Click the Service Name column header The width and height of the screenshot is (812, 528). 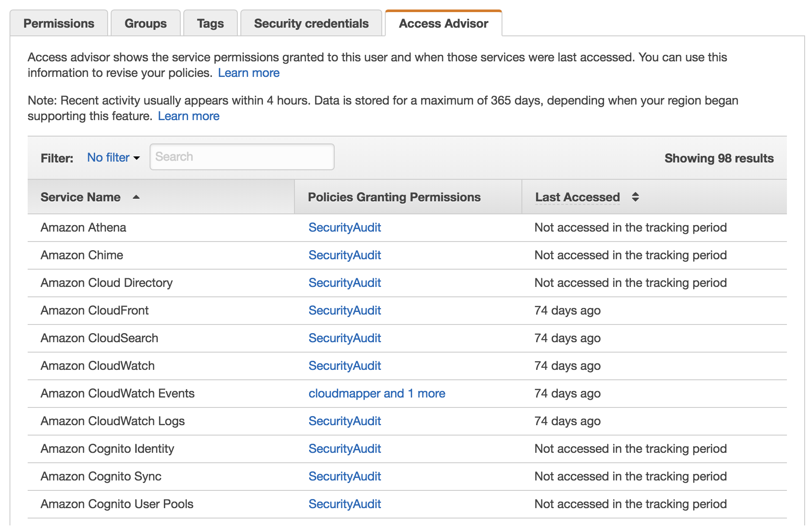point(161,197)
